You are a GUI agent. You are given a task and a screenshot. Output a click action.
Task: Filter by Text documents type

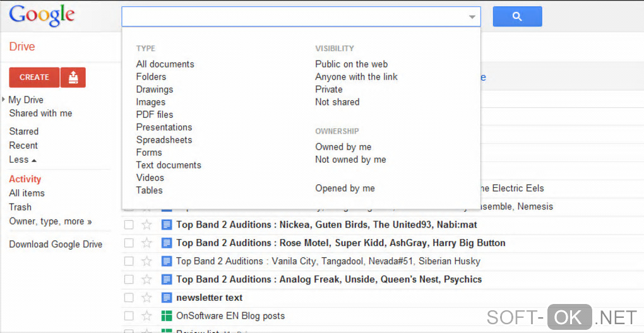[x=169, y=165]
